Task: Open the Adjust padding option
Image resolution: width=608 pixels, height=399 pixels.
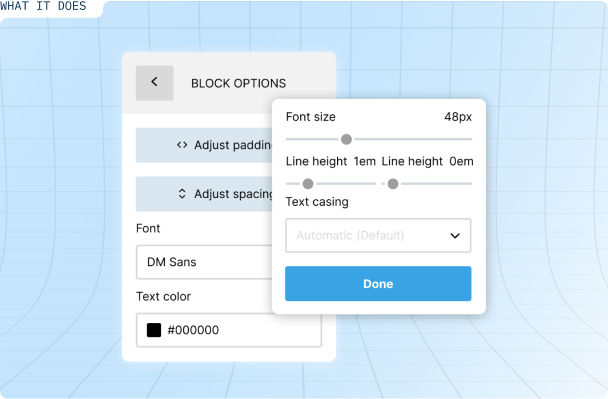Action: (x=204, y=145)
